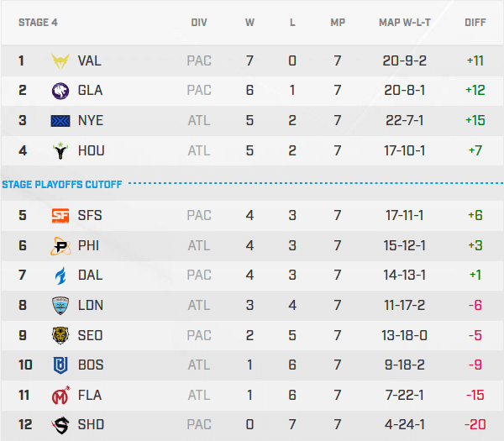Click the London Spitfire logo
Image resolution: width=504 pixels, height=441 pixels.
61,306
